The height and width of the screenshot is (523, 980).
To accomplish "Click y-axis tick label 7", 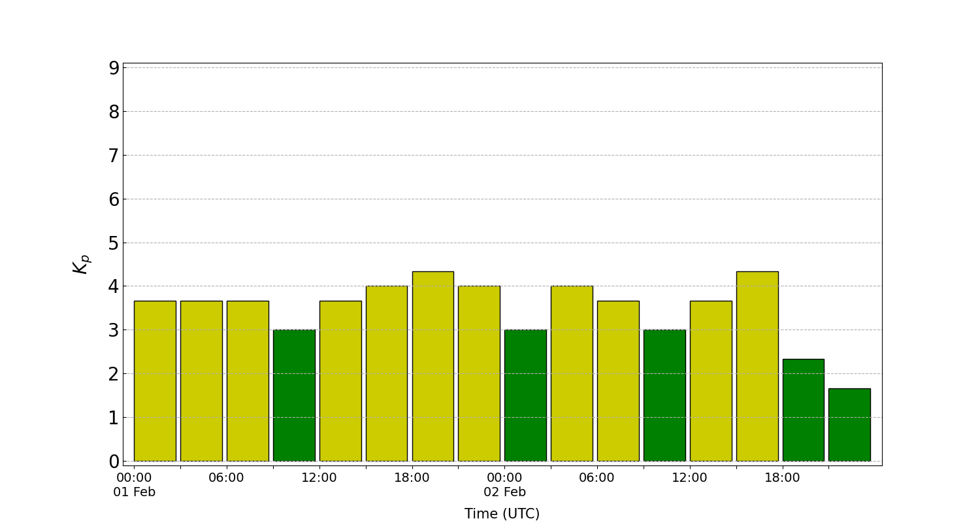I will click(114, 156).
